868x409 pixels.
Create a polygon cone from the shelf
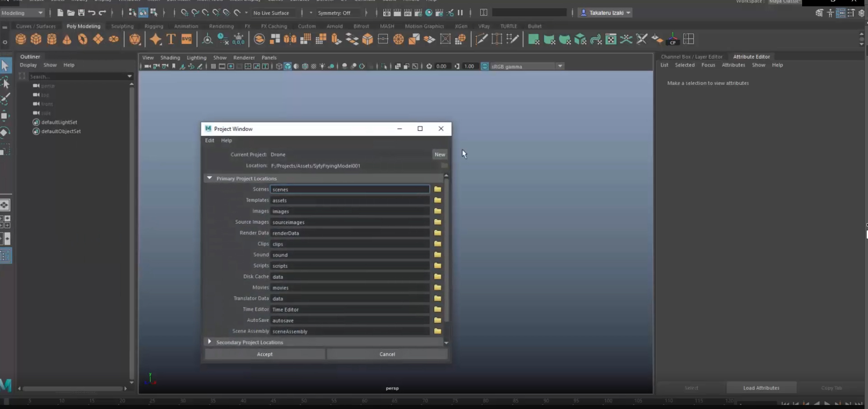[x=67, y=39]
